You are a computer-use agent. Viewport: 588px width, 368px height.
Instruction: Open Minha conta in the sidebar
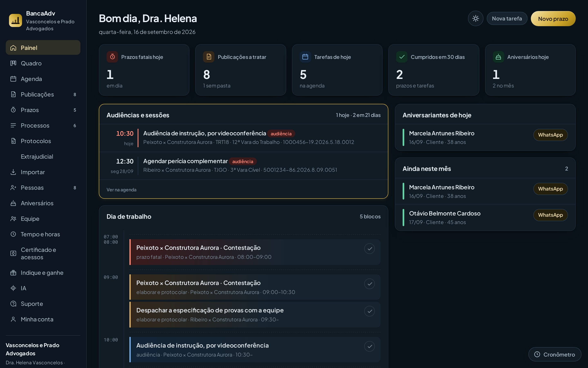43,319
